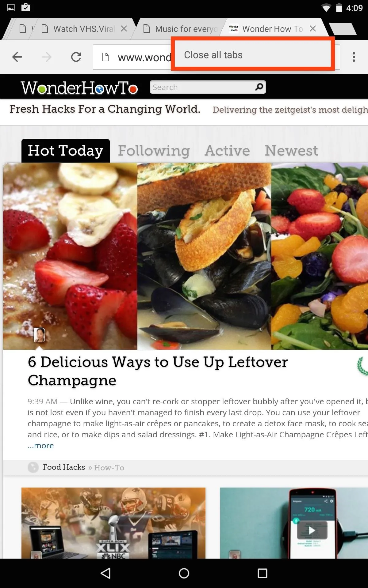The height and width of the screenshot is (588, 368).
Task: Tap the search magnifier icon
Action: pos(259,87)
